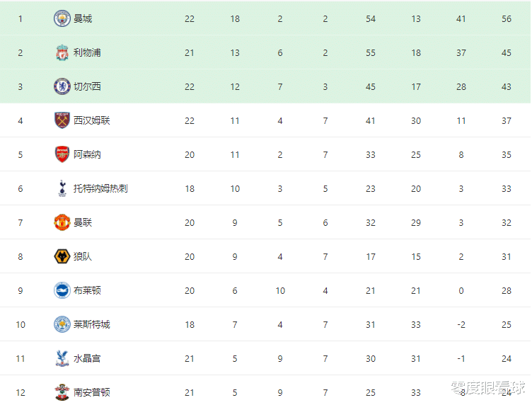
Task: Click the West Ham United crest
Action: coord(62,120)
